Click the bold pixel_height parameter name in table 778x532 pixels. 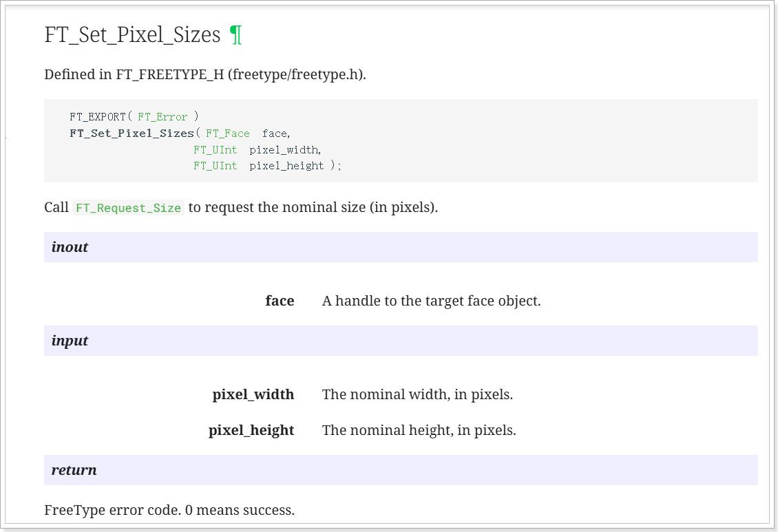click(251, 430)
